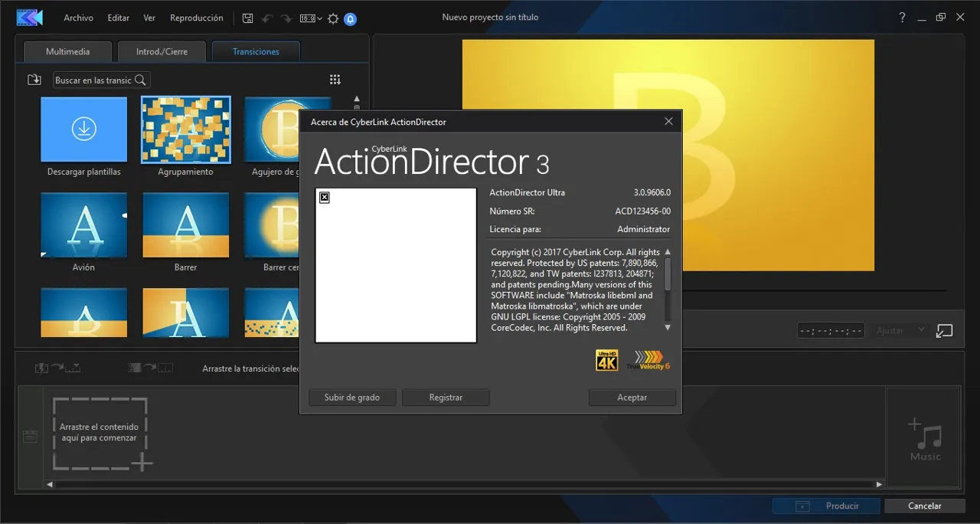Click the Administrator license name
Viewport: 980px width, 524px height.
tap(643, 229)
